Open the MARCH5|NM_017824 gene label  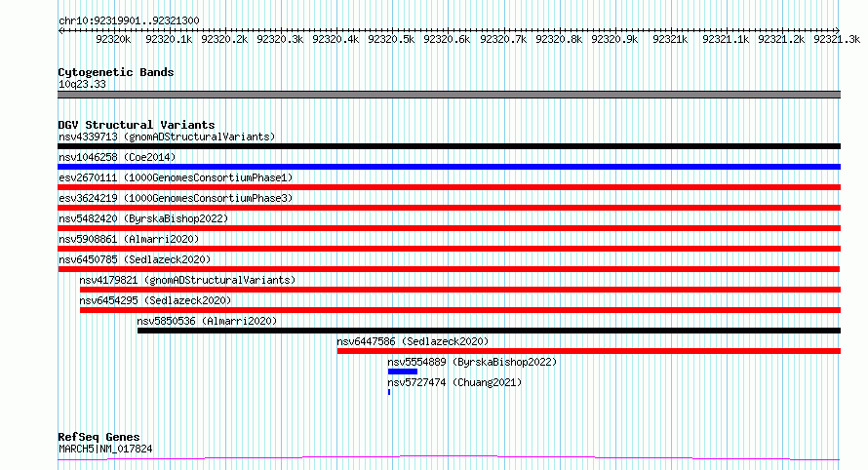pos(105,449)
